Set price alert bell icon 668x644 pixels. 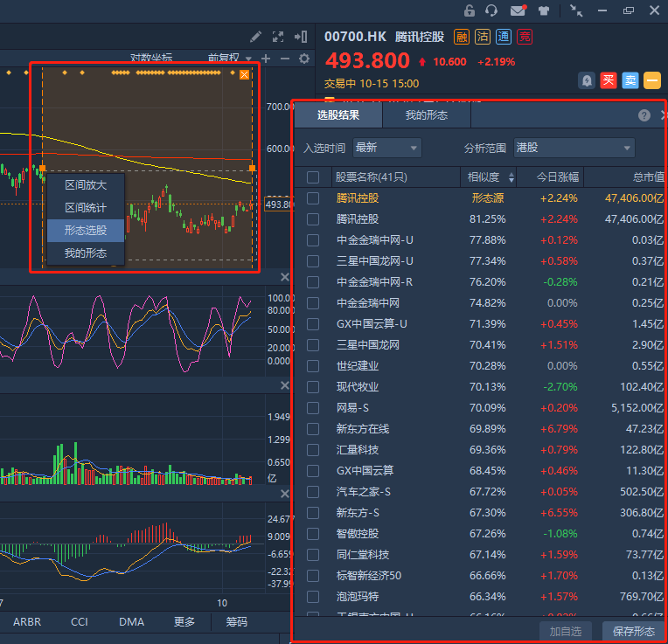587,80
